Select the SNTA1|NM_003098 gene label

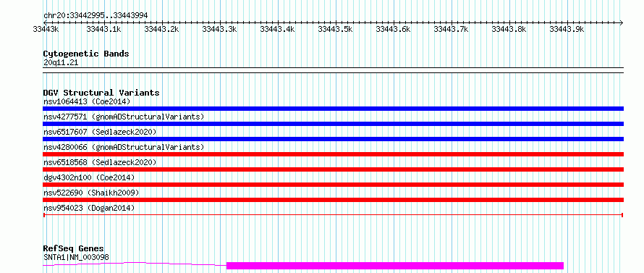pyautogui.click(x=76, y=257)
